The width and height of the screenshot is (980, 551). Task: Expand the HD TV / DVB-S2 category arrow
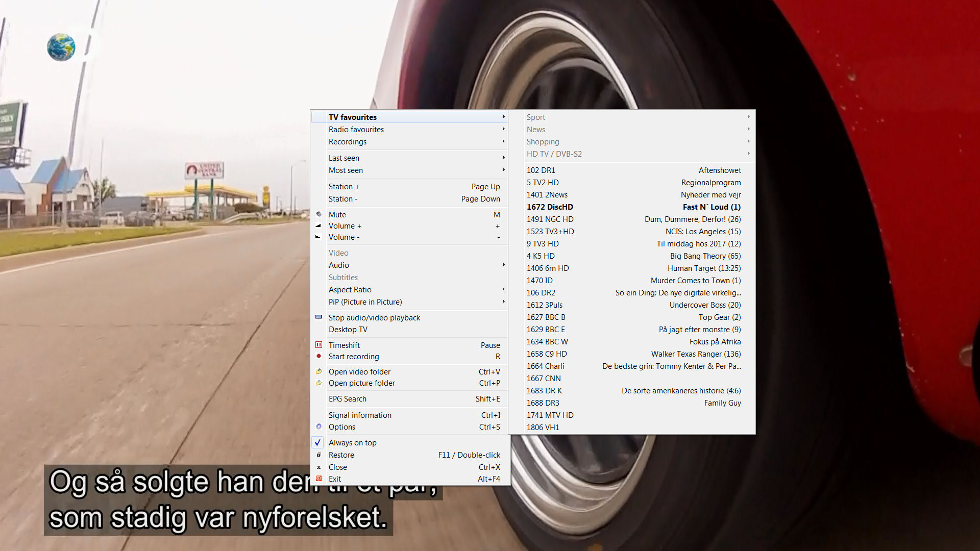point(748,154)
